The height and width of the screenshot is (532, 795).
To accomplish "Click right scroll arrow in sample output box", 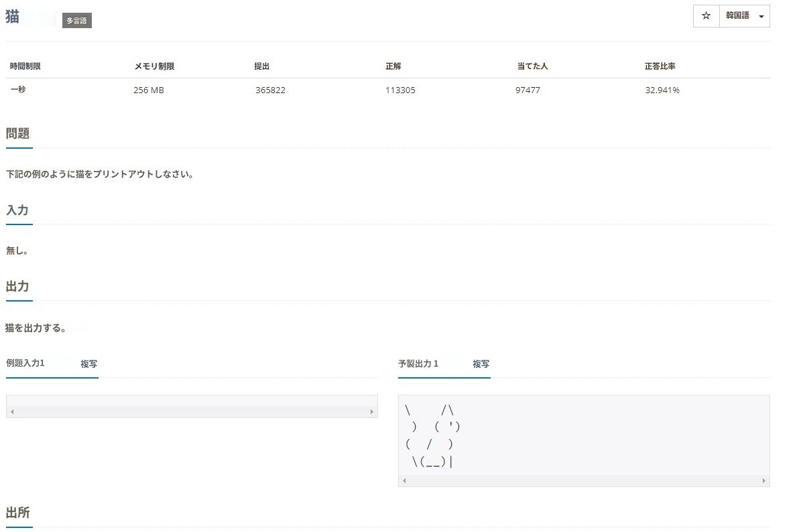I will [763, 481].
